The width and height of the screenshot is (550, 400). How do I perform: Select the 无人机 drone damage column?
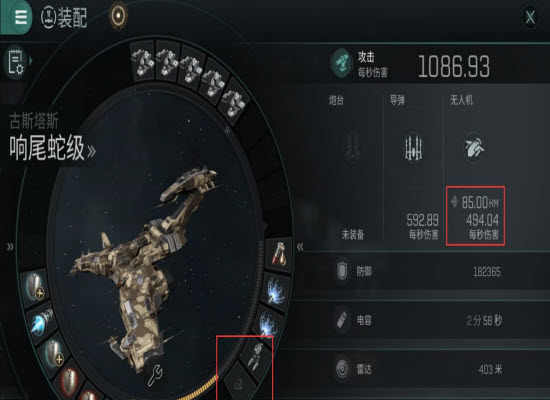tap(475, 167)
